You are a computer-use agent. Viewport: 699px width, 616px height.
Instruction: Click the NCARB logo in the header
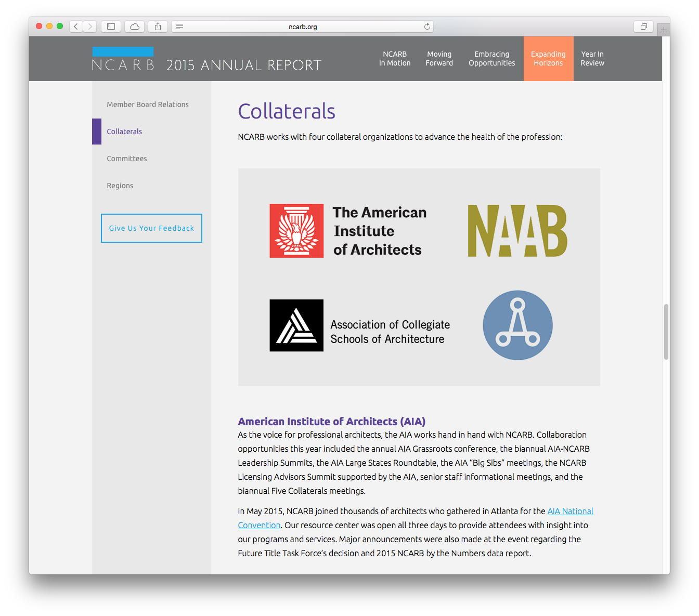[x=123, y=59]
